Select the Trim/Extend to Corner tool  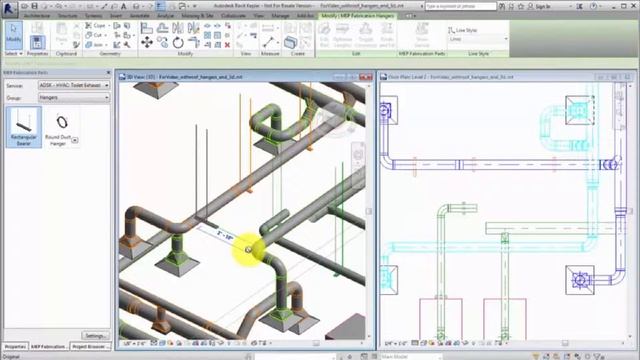tap(193, 42)
